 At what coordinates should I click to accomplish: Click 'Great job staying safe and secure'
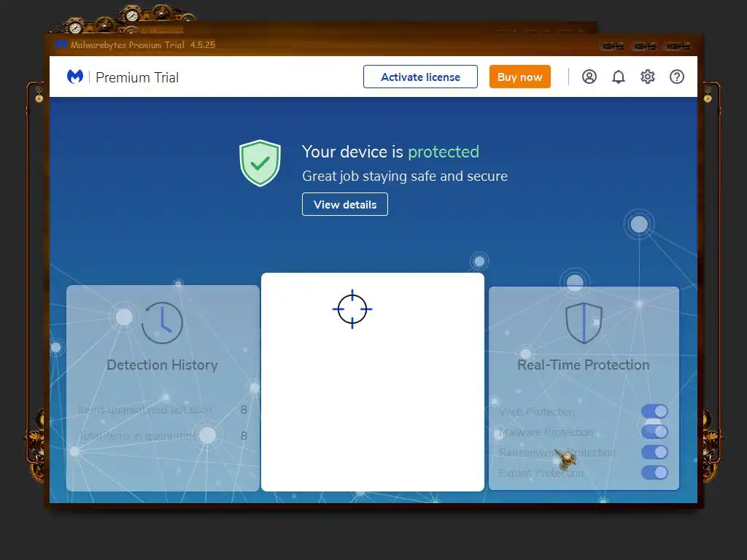pos(405,176)
